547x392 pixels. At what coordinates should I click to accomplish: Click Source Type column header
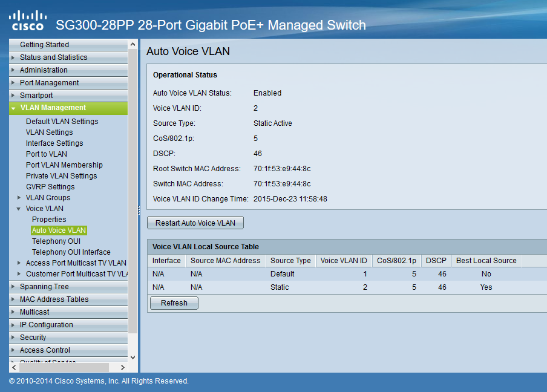290,261
